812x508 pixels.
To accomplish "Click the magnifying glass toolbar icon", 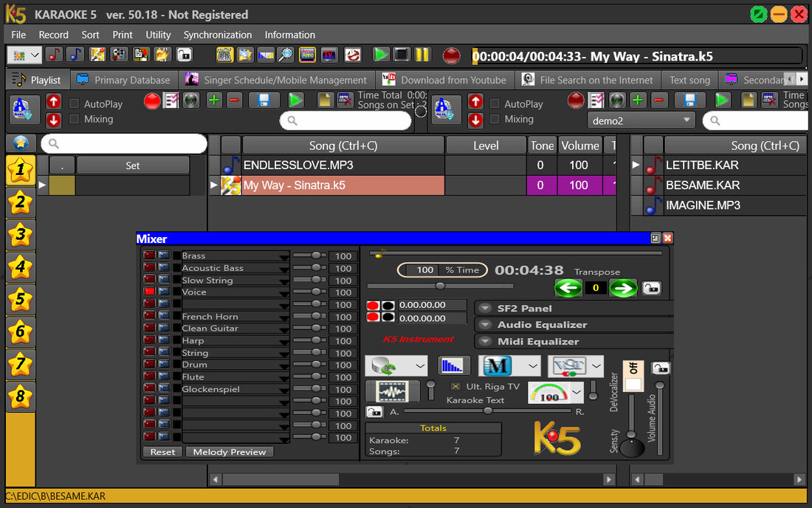I will 286,55.
